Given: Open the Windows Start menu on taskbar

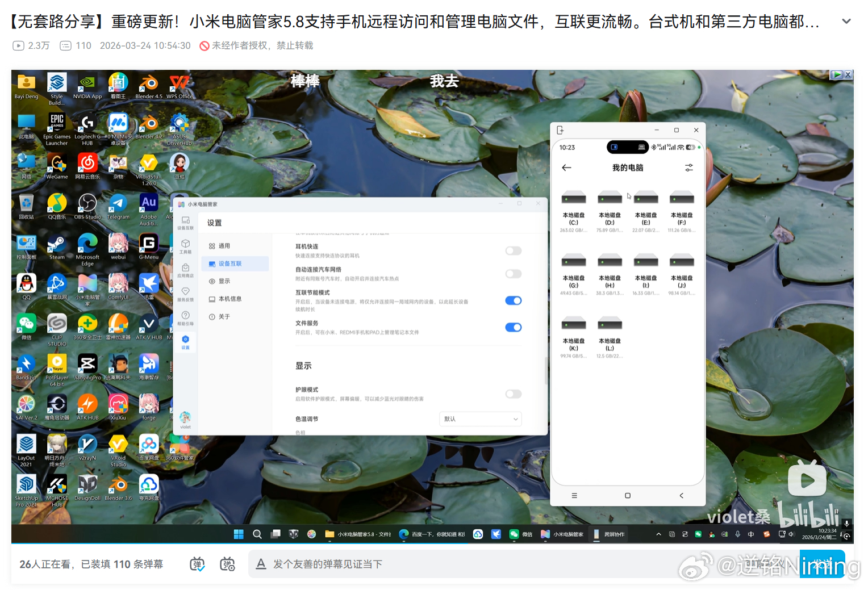Looking at the screenshot, I should click(239, 534).
